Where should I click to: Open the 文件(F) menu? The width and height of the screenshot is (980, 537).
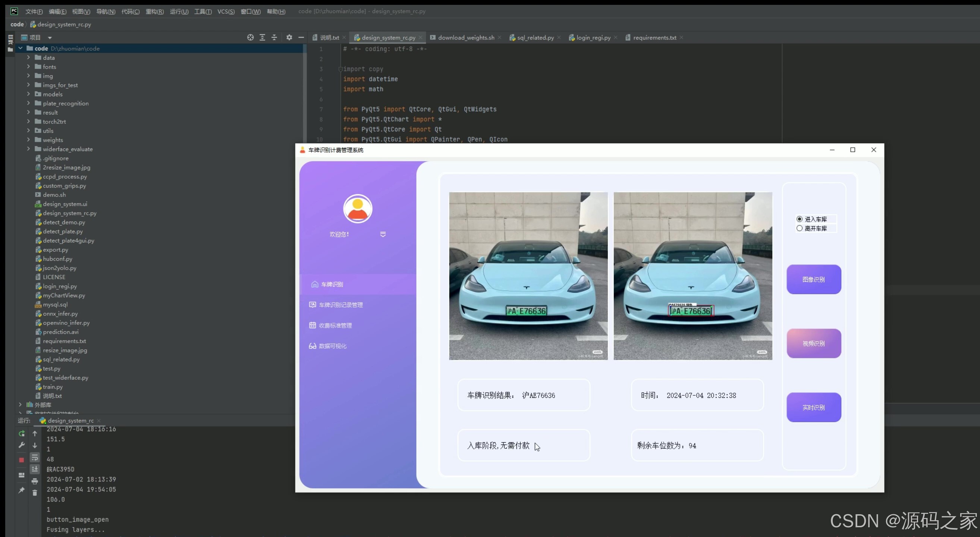(34, 12)
